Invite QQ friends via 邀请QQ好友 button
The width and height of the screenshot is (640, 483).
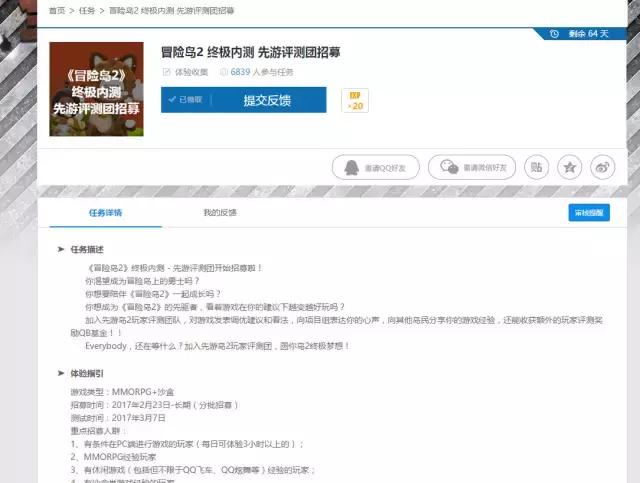[x=376, y=167]
